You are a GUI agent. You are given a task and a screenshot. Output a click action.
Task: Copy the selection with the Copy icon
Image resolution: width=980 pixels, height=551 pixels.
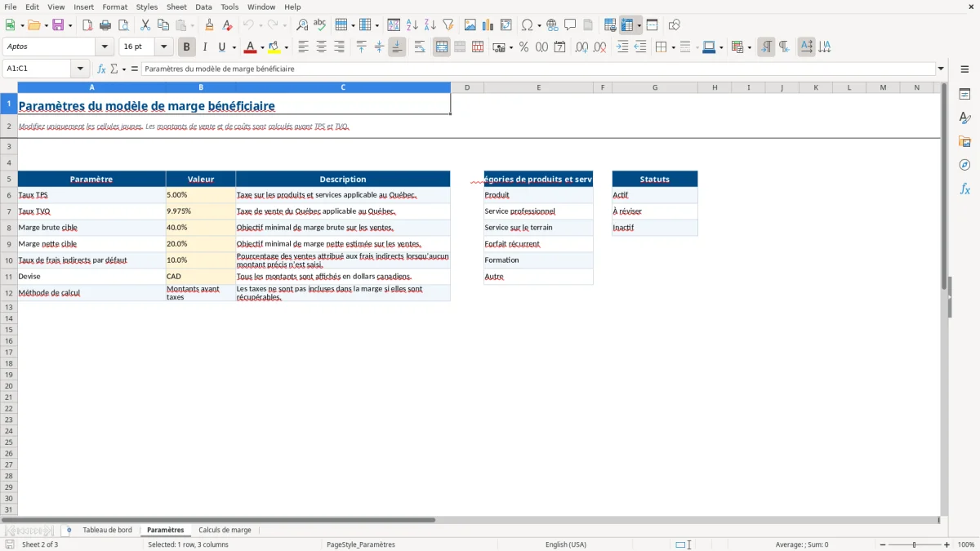click(x=163, y=25)
